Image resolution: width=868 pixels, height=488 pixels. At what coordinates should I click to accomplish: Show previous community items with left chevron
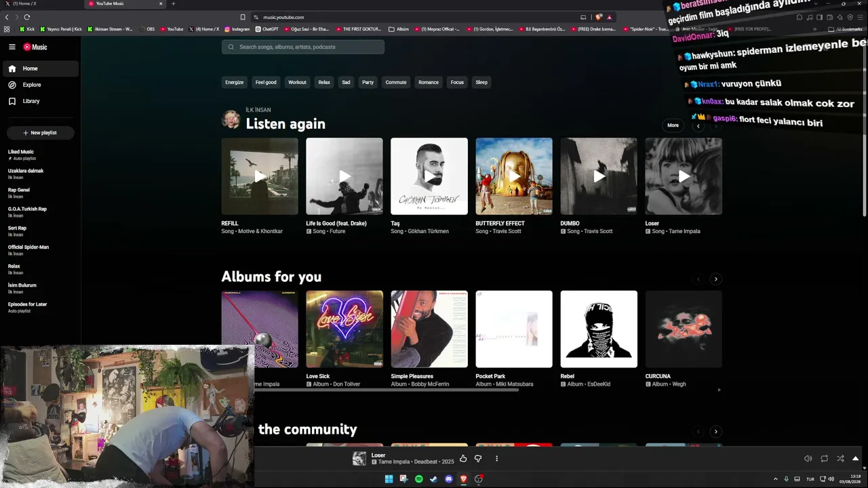pyautogui.click(x=698, y=432)
